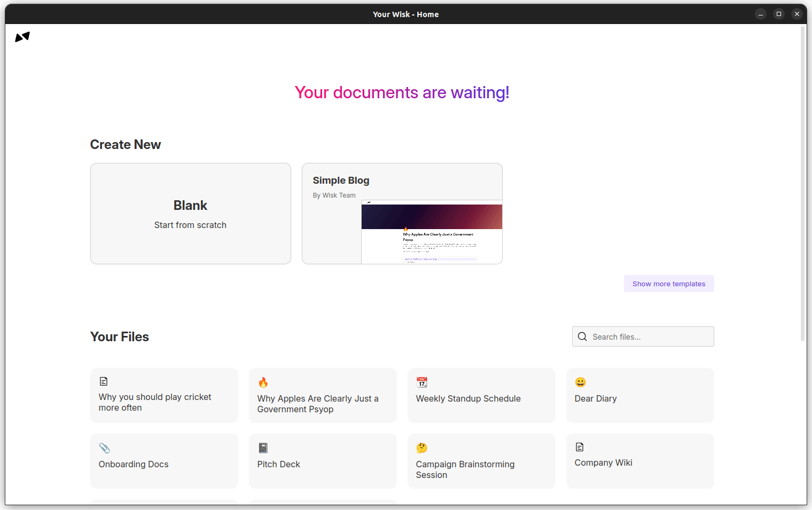The height and width of the screenshot is (510, 812).
Task: Open the Simple Blog template preview image
Action: [432, 232]
